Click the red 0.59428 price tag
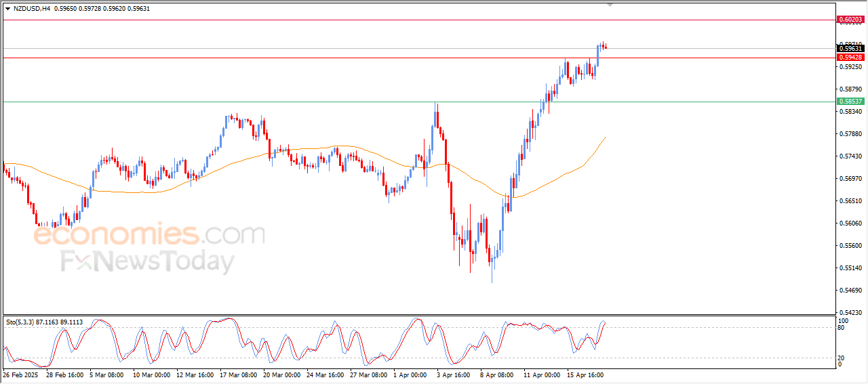 point(850,58)
